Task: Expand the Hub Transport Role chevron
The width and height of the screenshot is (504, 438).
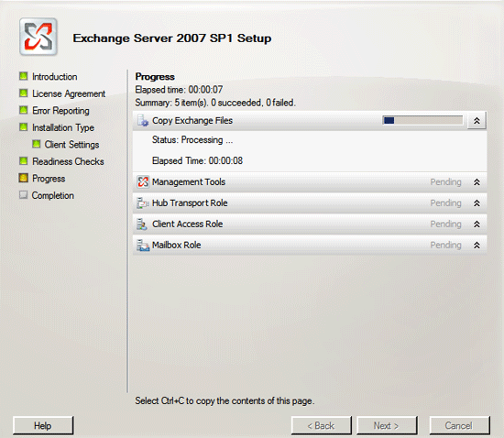Action: pos(477,203)
